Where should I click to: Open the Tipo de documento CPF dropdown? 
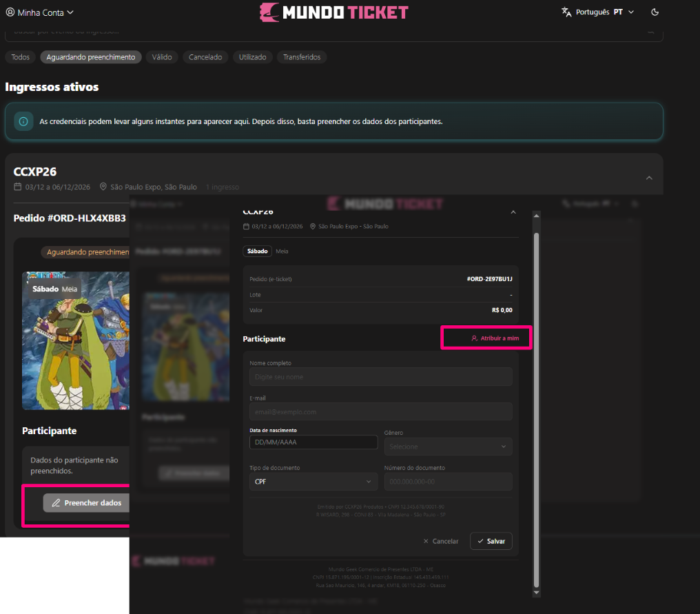[313, 482]
